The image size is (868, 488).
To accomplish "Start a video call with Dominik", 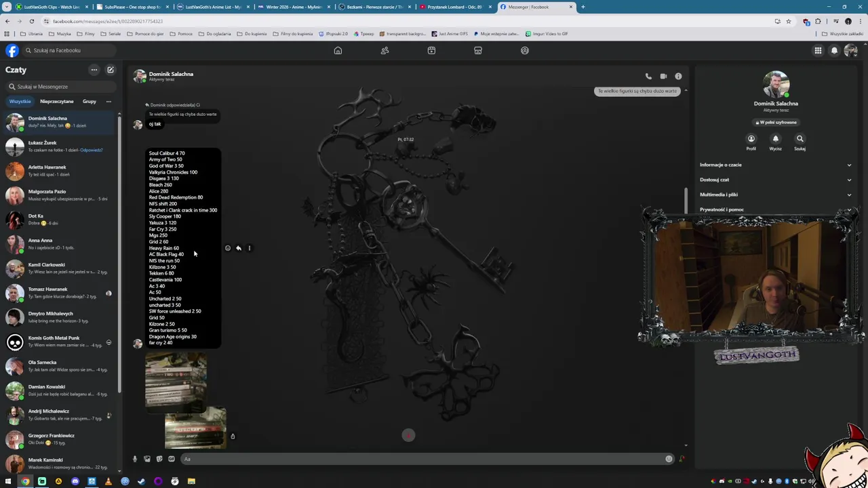I will click(x=663, y=77).
